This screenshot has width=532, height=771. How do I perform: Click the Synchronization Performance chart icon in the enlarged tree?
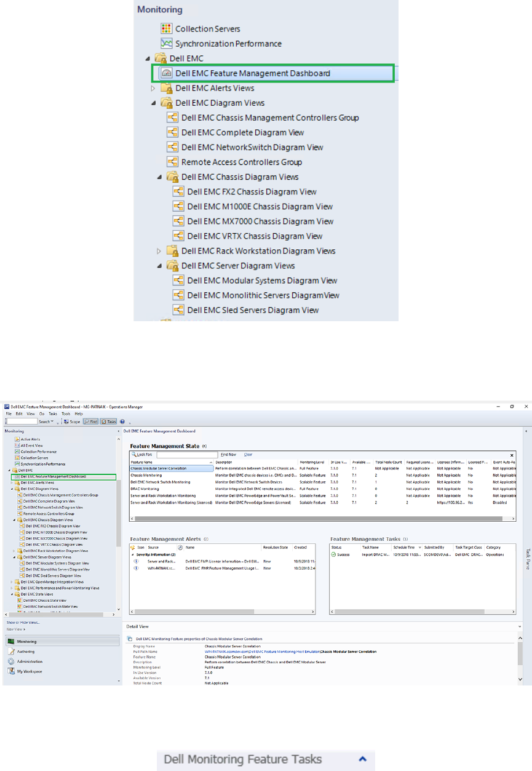[x=166, y=44]
